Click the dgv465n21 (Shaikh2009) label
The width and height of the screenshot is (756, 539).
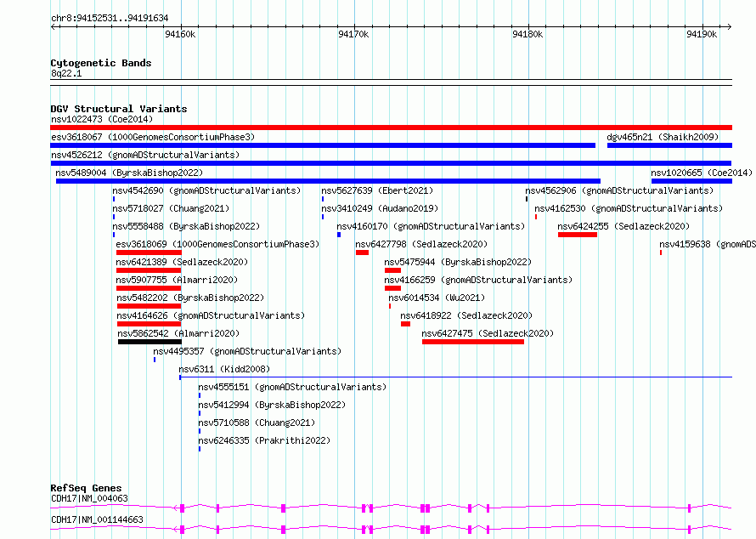[x=663, y=137]
